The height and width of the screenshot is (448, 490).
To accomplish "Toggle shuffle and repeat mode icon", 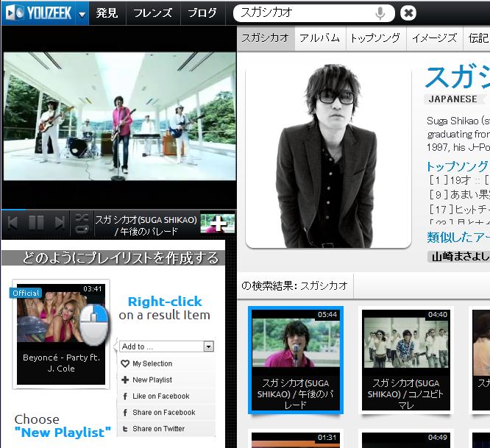I will pyautogui.click(x=82, y=224).
